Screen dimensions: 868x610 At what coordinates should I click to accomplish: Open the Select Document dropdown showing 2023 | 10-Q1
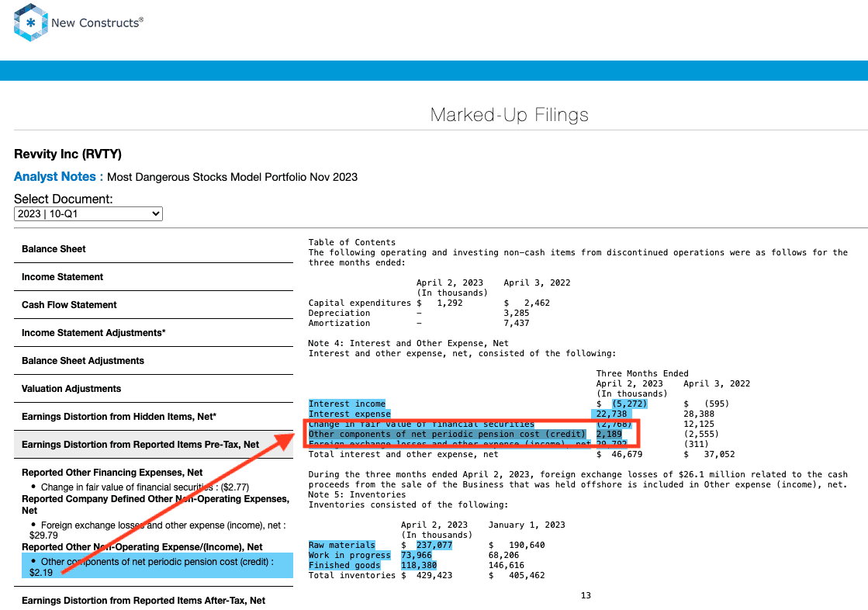click(x=88, y=214)
